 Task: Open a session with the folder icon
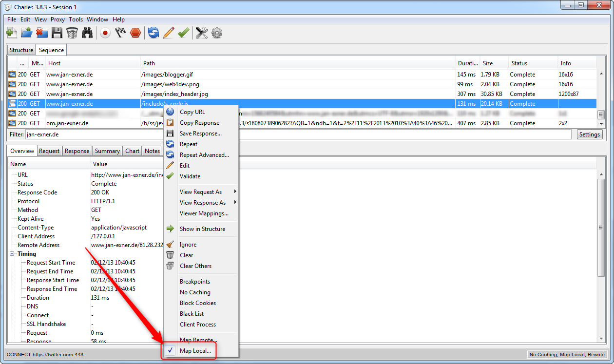tap(27, 33)
